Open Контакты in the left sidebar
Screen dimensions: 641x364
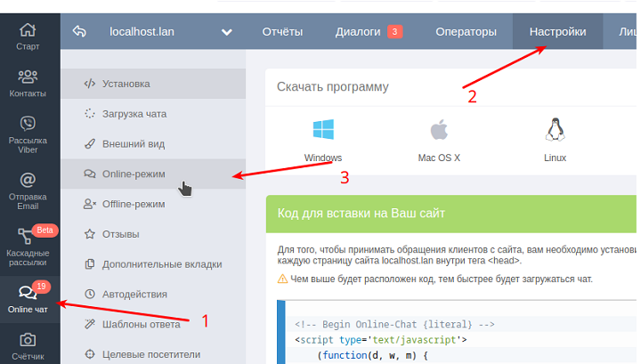28,83
